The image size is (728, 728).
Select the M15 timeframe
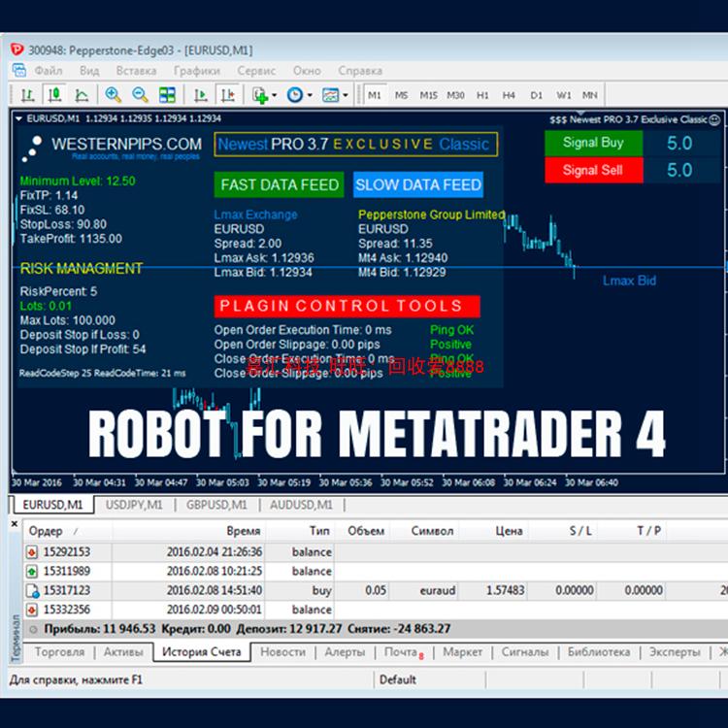click(428, 95)
